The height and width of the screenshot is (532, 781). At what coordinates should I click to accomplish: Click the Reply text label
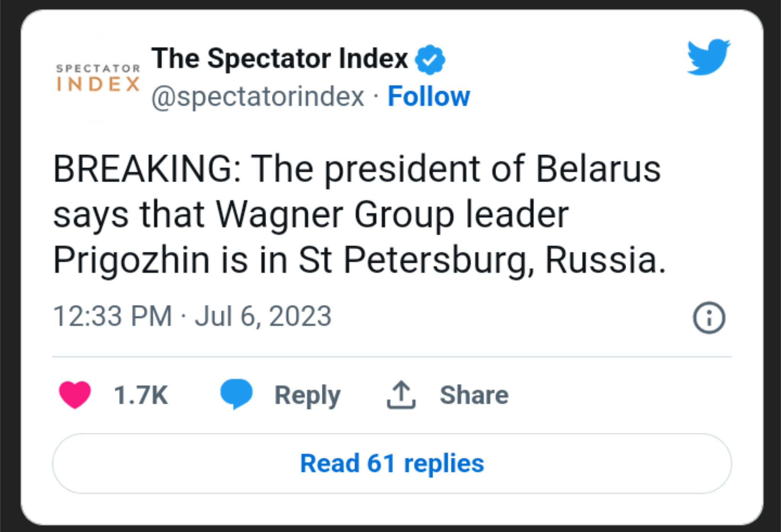coord(307,395)
